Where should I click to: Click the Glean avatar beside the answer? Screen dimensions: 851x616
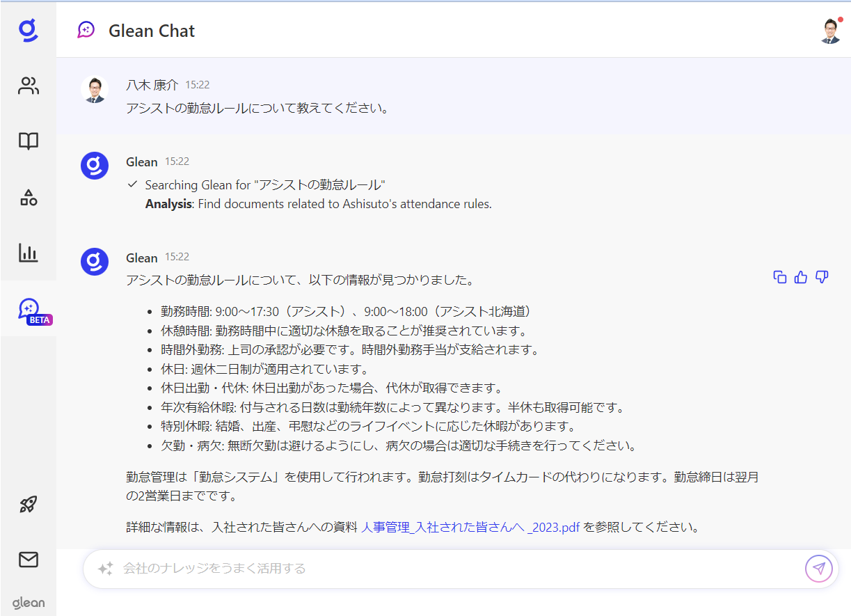point(95,262)
